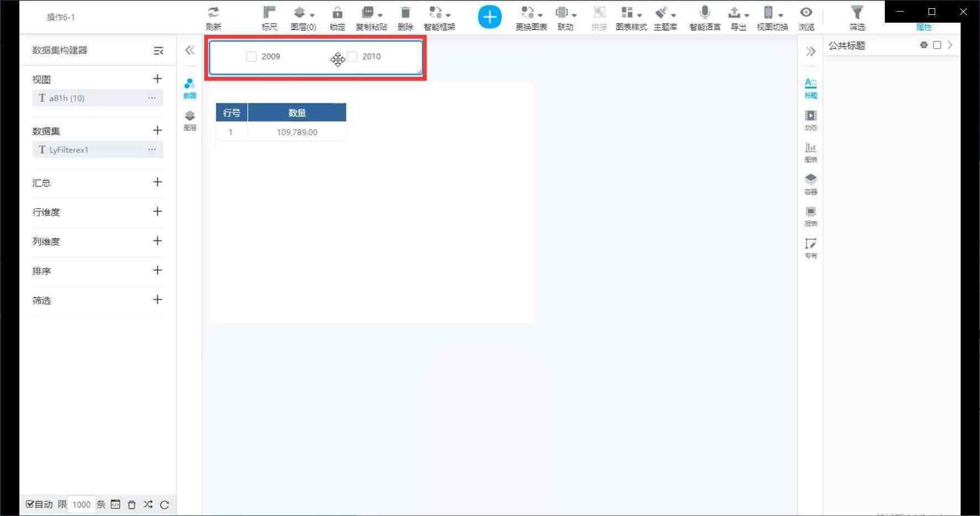Select the a81h (10) view item
Screen dimensions: 980x516
click(x=97, y=98)
